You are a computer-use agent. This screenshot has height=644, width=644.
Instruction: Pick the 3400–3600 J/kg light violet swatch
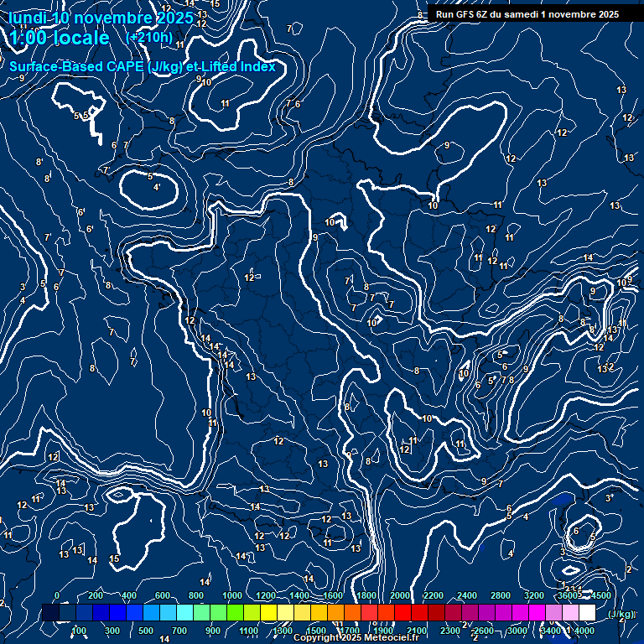pos(553,612)
